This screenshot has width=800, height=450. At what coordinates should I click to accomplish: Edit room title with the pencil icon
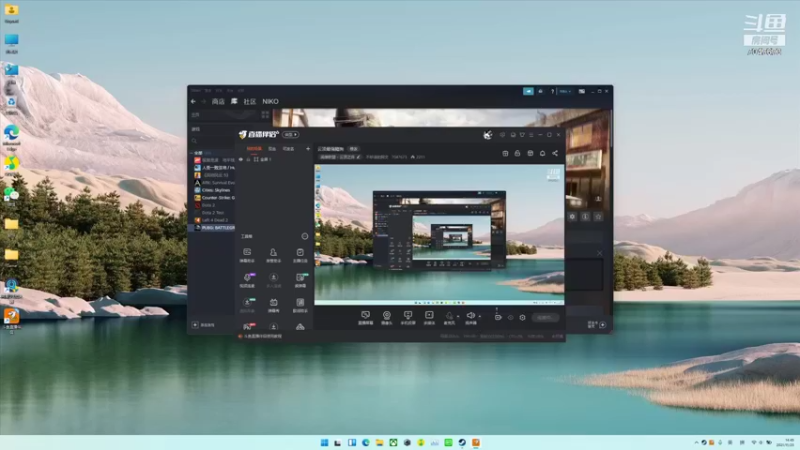click(x=358, y=157)
